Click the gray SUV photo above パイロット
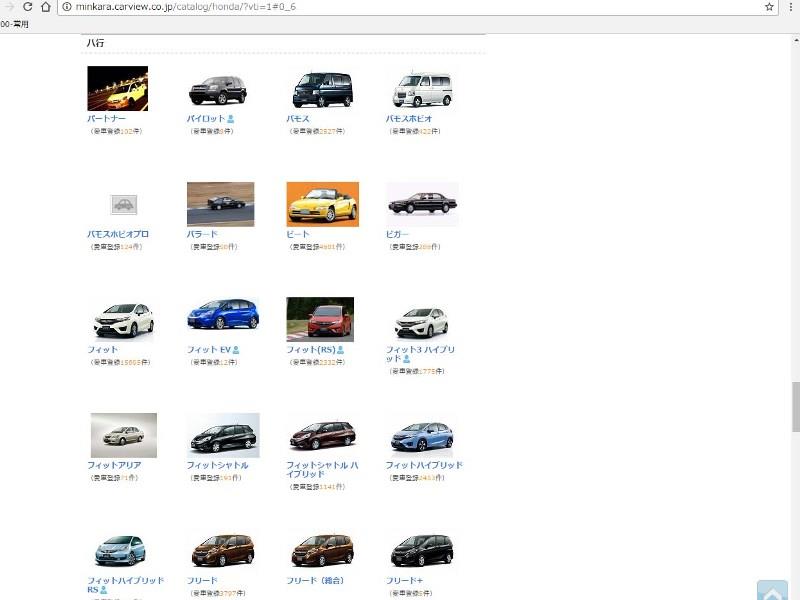The image size is (800, 600). click(x=218, y=90)
